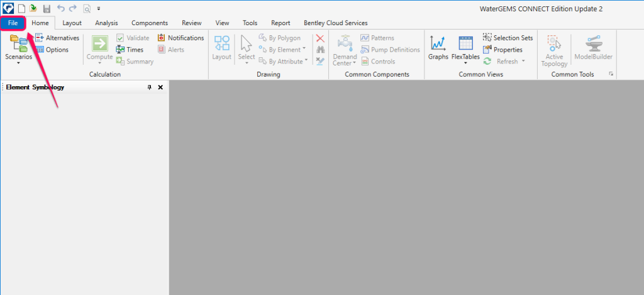Switch to the Analysis ribbon tab
The width and height of the screenshot is (644, 295).
[x=106, y=23]
